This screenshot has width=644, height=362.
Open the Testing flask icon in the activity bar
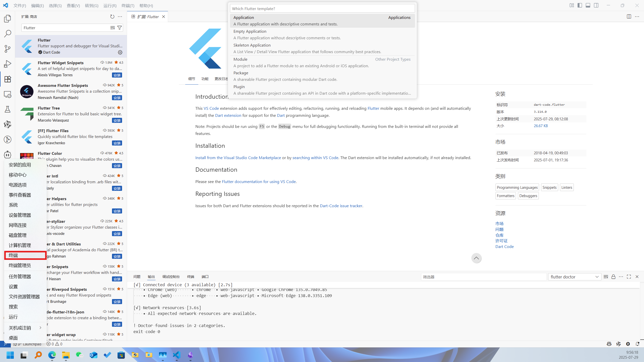tap(8, 109)
